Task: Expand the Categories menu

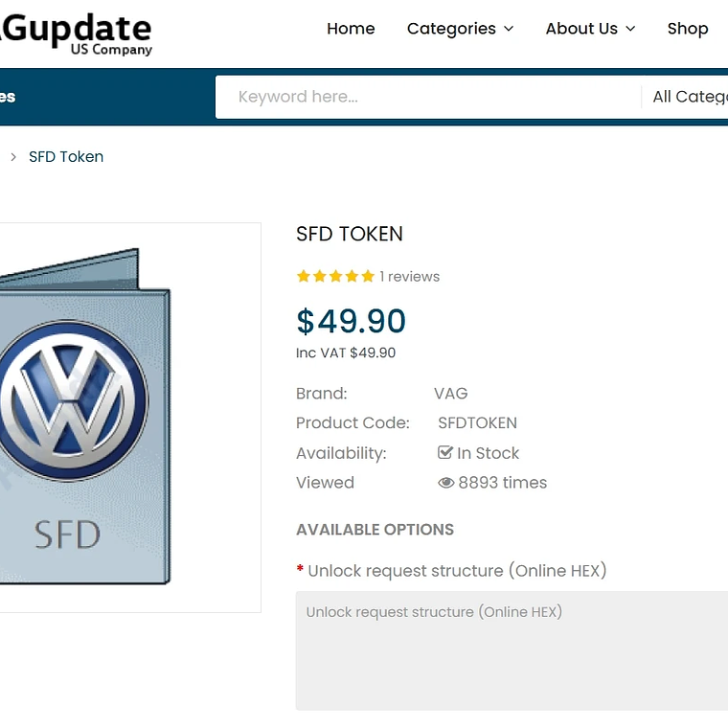Action: [460, 29]
